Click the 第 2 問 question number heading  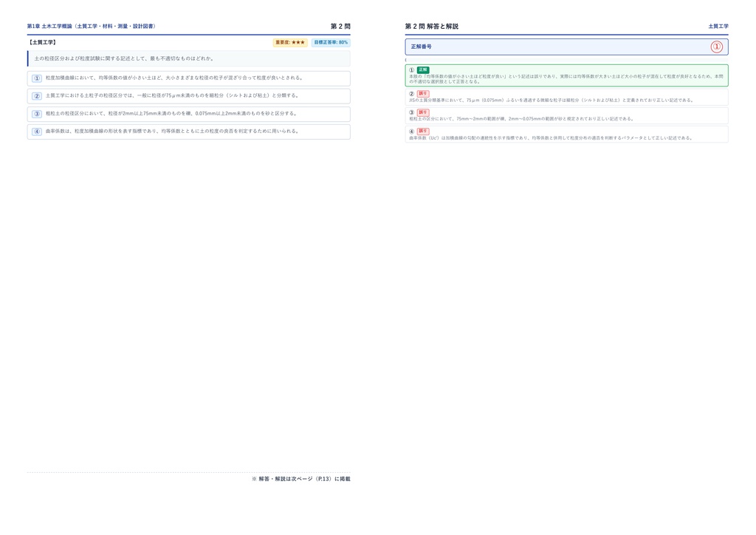click(x=340, y=26)
